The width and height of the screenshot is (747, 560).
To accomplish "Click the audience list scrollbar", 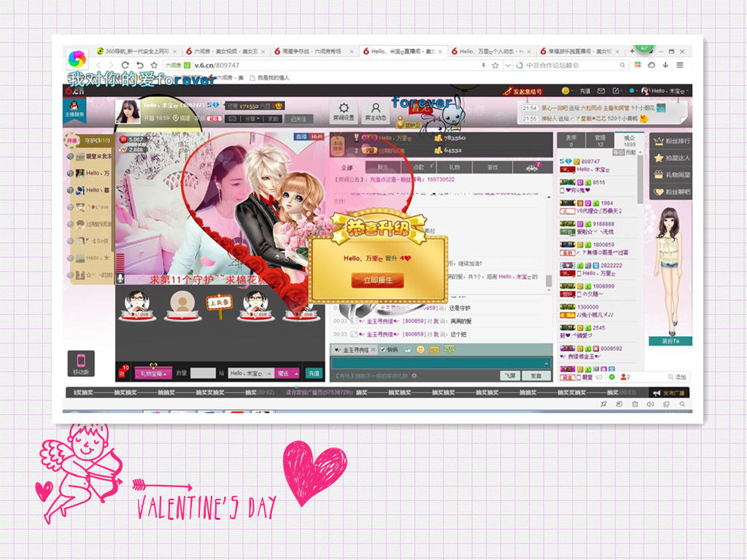I will 640,181.
